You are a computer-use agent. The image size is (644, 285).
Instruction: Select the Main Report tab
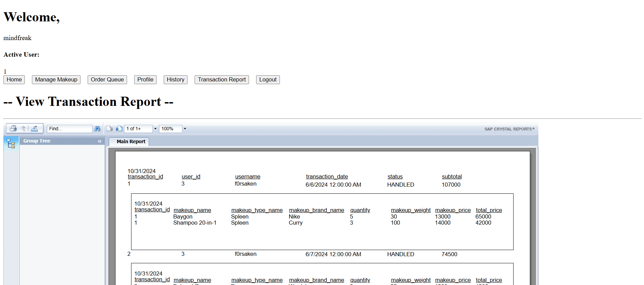coord(131,141)
